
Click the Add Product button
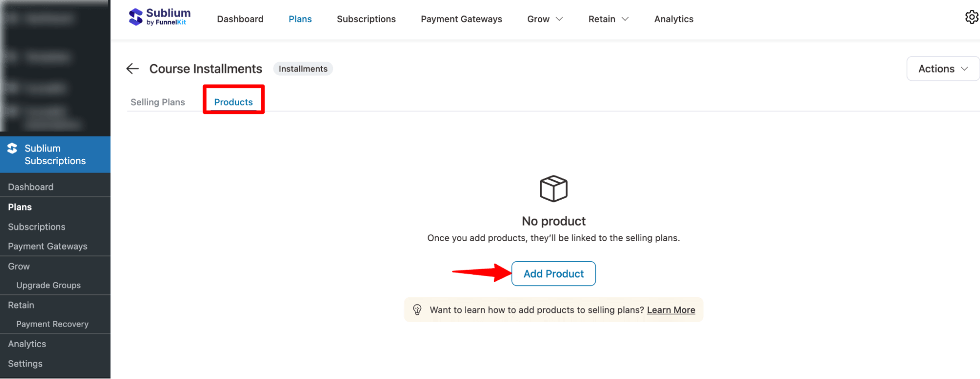[553, 274]
